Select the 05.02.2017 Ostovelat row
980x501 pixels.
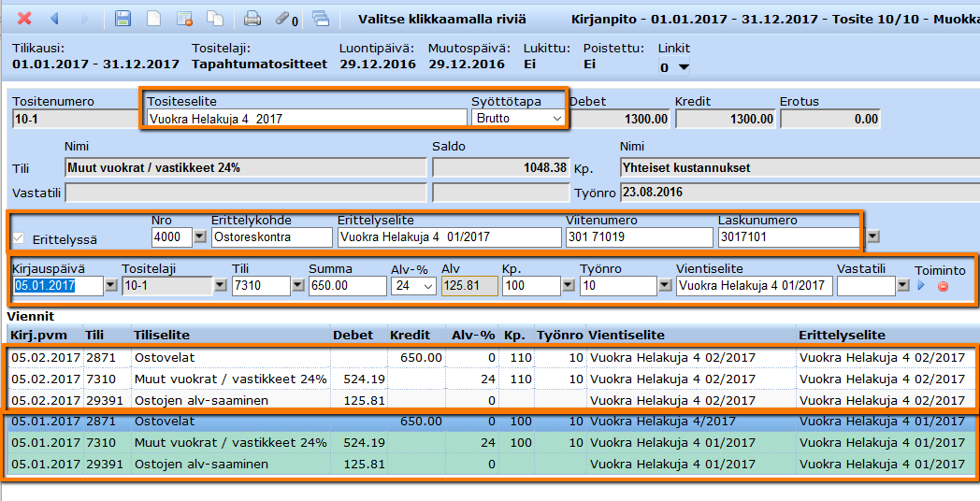(187, 357)
